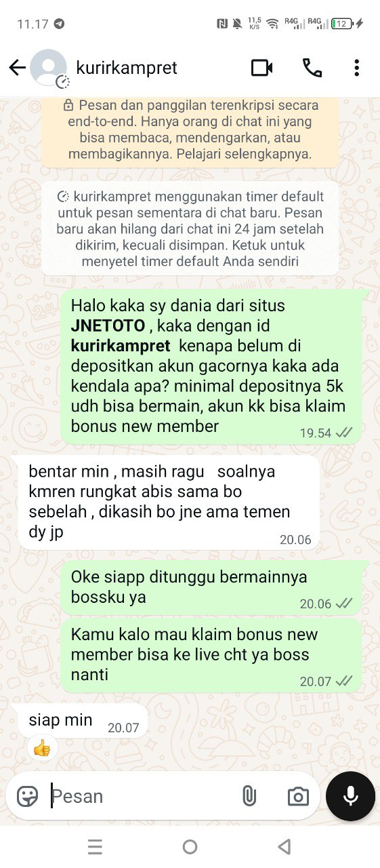This screenshot has width=380, height=868.
Task: Start a video call with kurirkampret
Action: pyautogui.click(x=261, y=68)
